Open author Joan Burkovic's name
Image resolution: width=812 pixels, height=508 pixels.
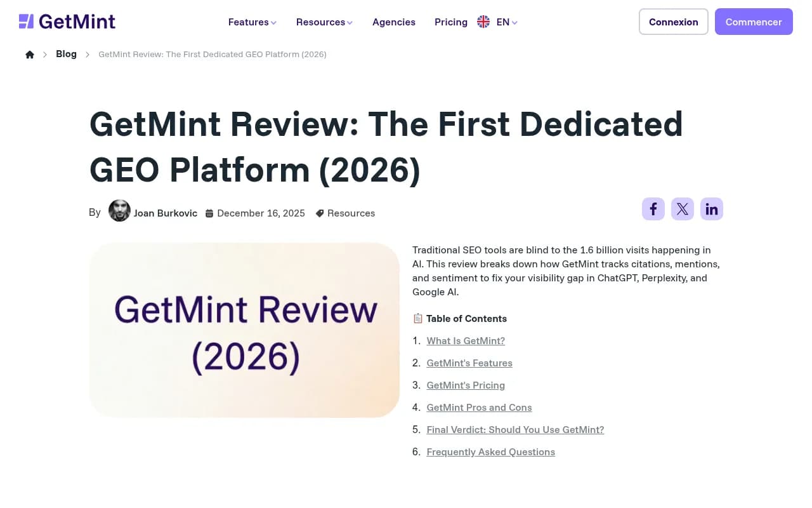pyautogui.click(x=166, y=213)
